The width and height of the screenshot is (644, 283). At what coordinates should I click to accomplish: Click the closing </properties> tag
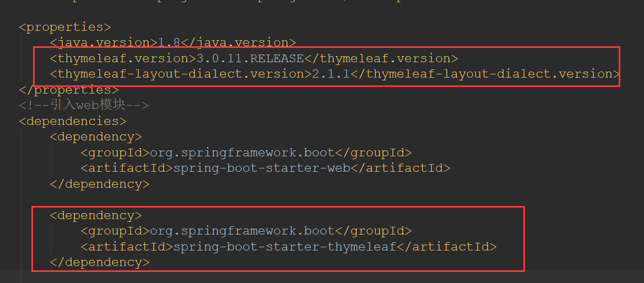69,90
